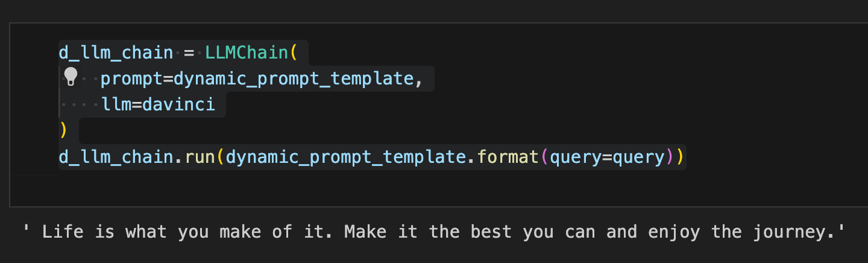
Task: Click dynamic_prompt_template on the prompt line
Action: [294, 78]
